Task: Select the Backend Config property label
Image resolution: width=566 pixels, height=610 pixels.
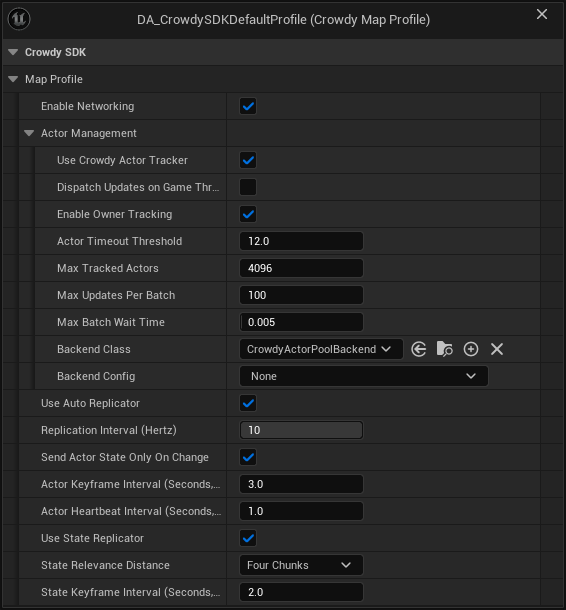Action: (x=96, y=376)
